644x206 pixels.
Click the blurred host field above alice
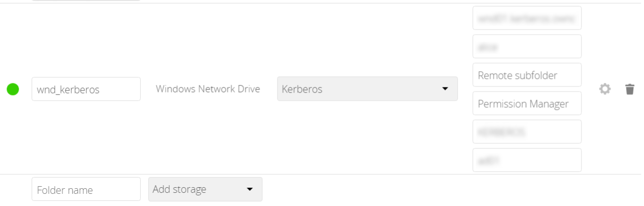coord(527,18)
